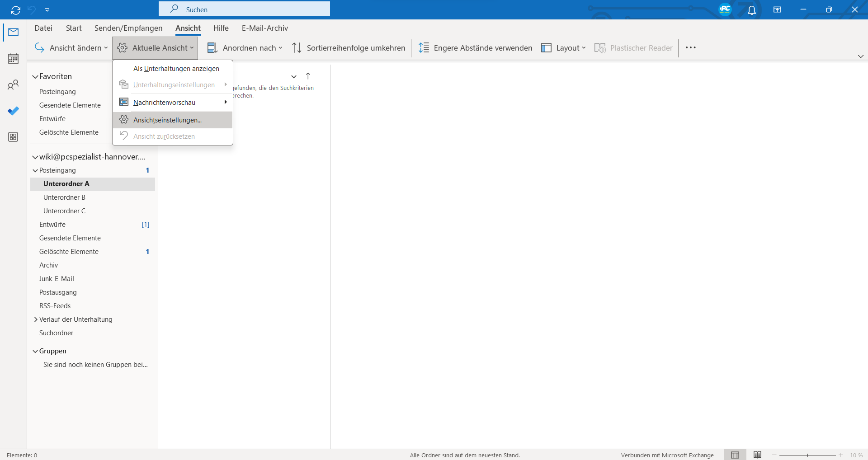Viewport: 868px width, 460px height.
Task: Open the Layout dropdown
Action: [x=563, y=48]
